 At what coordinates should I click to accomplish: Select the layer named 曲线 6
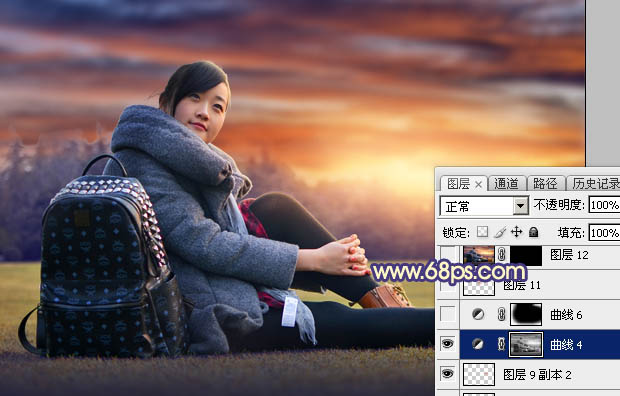566,315
